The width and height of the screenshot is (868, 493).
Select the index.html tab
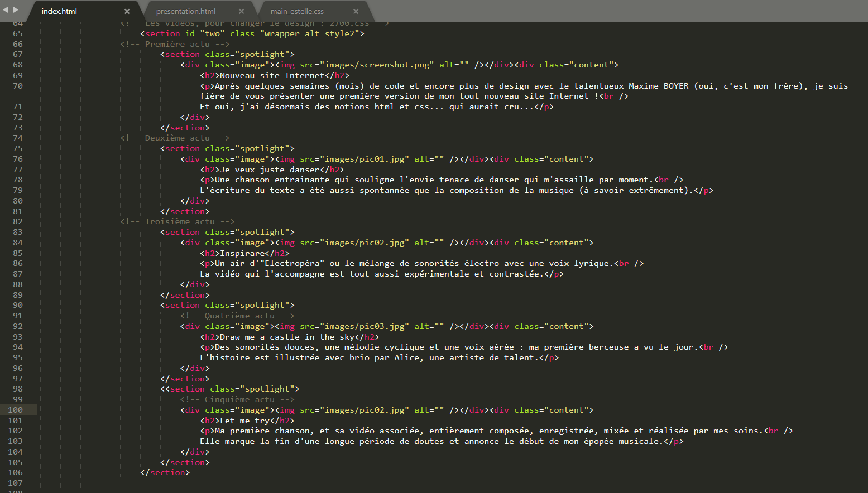click(x=59, y=11)
